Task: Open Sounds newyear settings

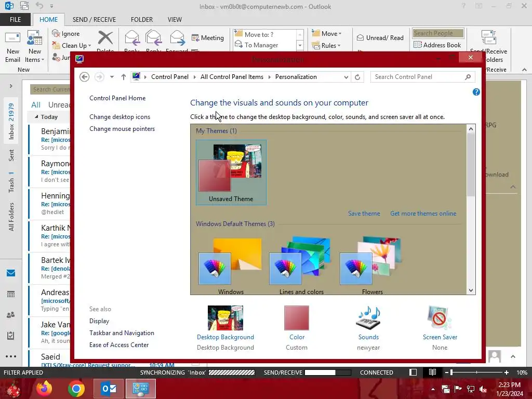Action: 368,328
